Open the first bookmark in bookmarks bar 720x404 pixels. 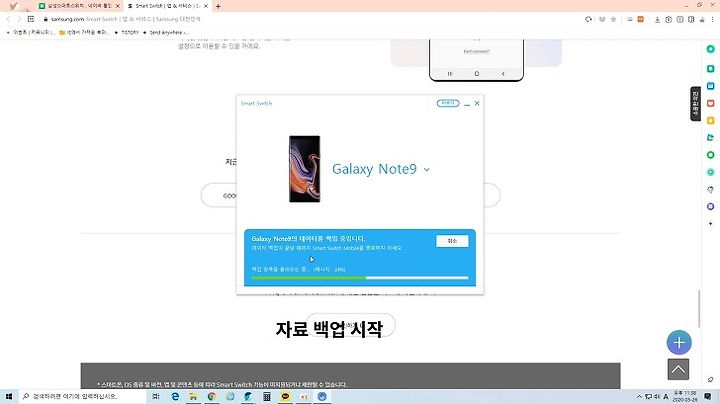(x=31, y=33)
